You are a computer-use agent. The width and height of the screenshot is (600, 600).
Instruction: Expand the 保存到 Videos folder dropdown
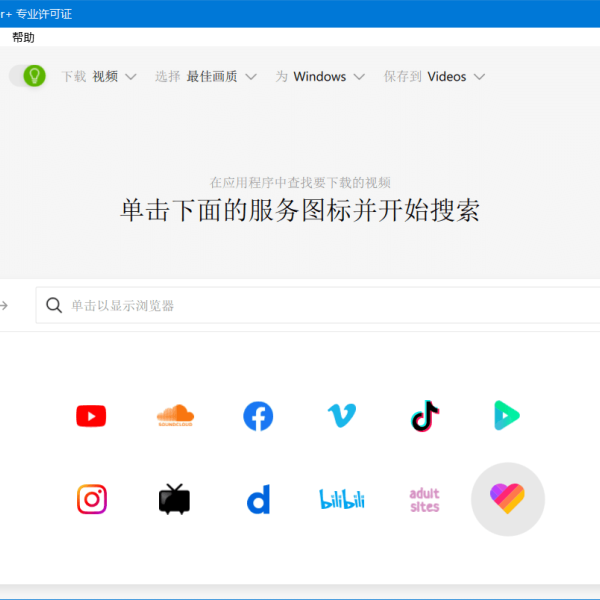click(x=434, y=77)
